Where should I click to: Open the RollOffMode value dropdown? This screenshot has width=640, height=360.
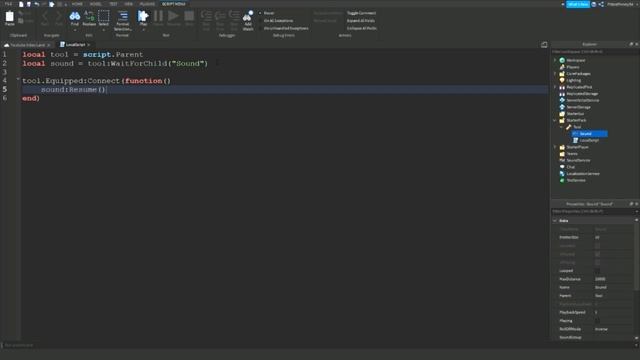[614, 329]
